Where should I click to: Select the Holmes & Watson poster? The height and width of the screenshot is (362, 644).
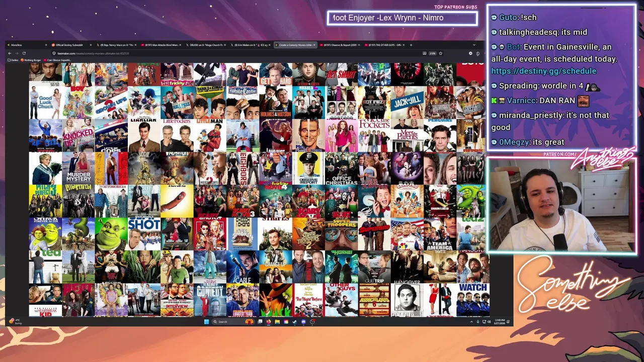point(276,102)
